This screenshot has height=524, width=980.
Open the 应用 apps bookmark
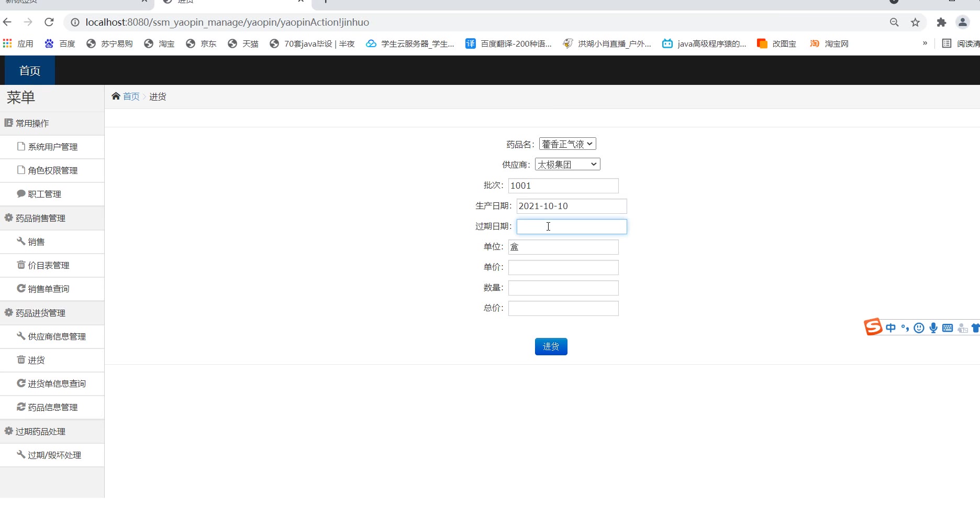tap(18, 43)
